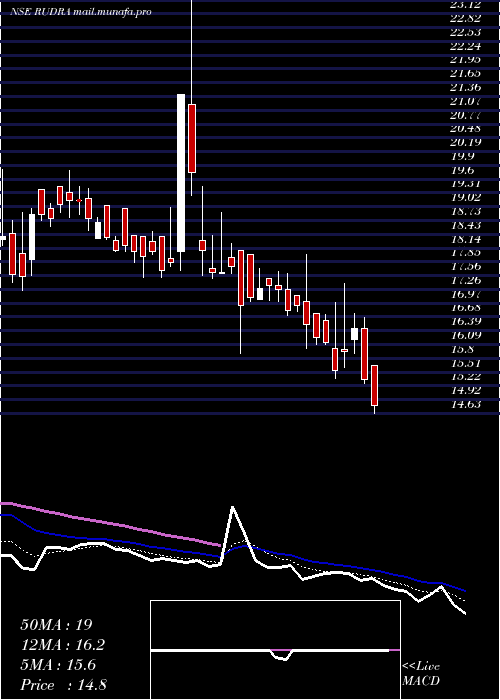Click the 22.53 price axis label
This screenshot has height=700, width=500.
tap(466, 32)
